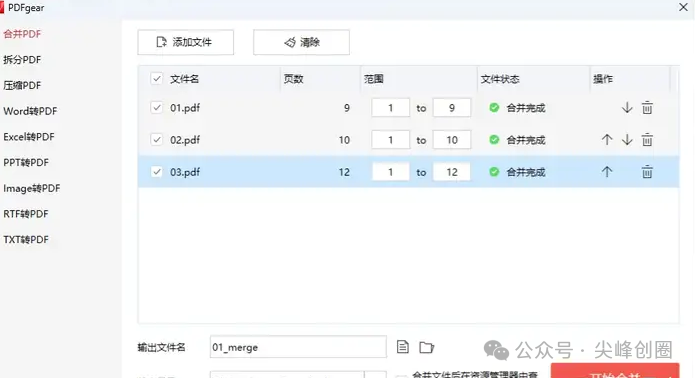Open the 合并PDF section
695x378 pixels.
tap(22, 34)
